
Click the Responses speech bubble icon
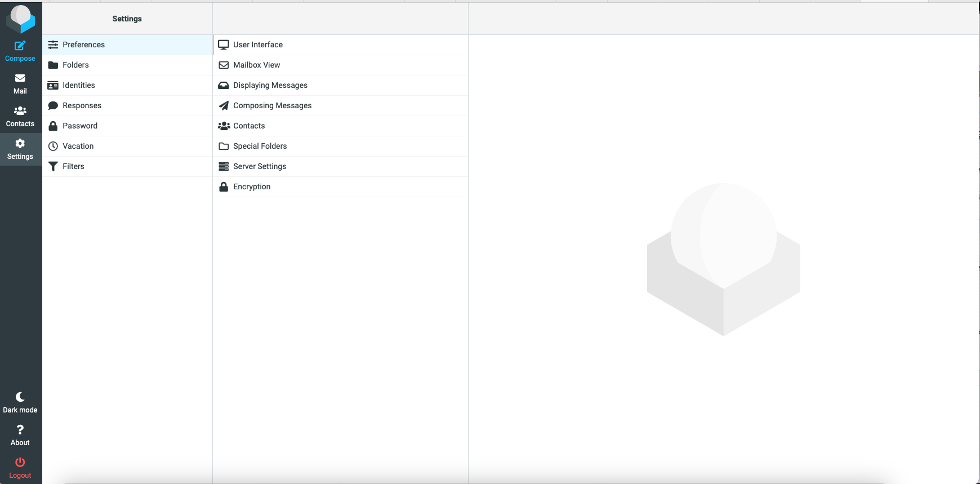(53, 105)
